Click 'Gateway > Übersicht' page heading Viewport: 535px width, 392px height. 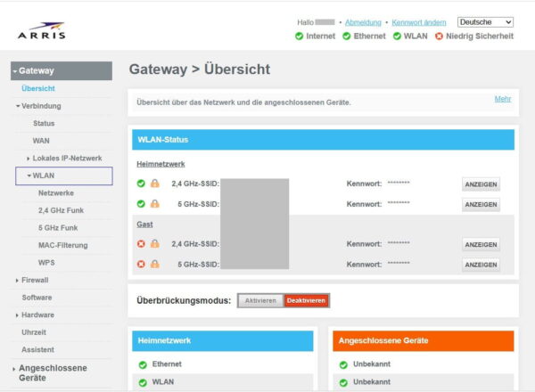point(200,69)
